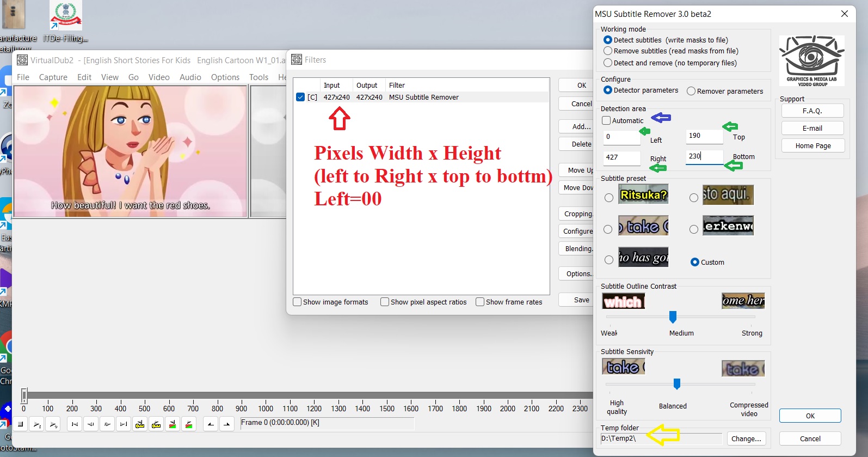868x457 pixels.
Task: Open the Video menu
Action: [159, 77]
